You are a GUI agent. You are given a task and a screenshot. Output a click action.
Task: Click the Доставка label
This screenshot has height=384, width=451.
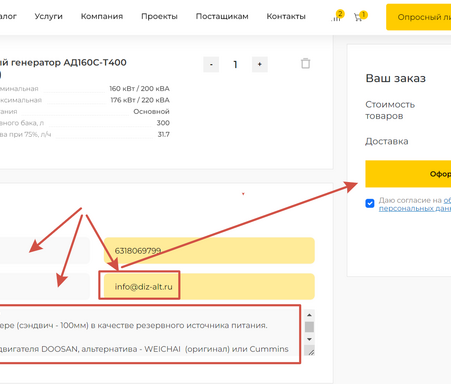tap(387, 141)
